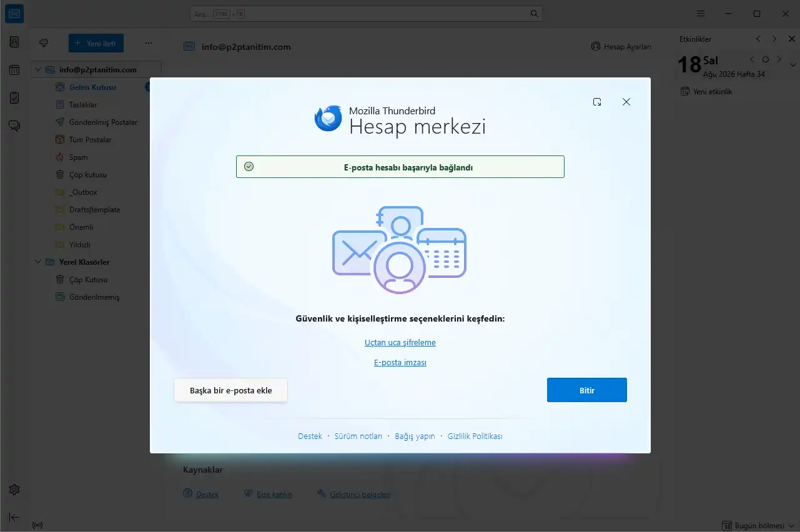Open the E-posta imzası link

[400, 363]
